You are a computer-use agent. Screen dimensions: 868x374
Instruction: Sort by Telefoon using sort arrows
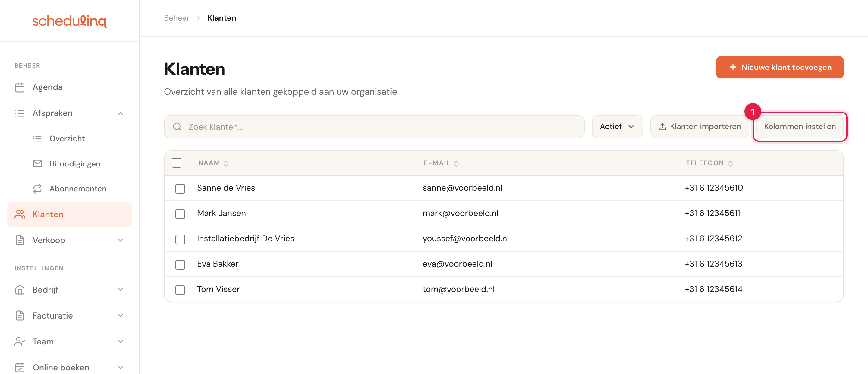(x=731, y=163)
